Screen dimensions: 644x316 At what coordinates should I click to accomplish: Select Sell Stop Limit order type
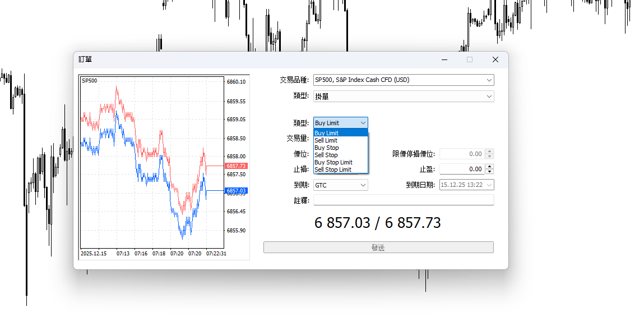click(333, 170)
